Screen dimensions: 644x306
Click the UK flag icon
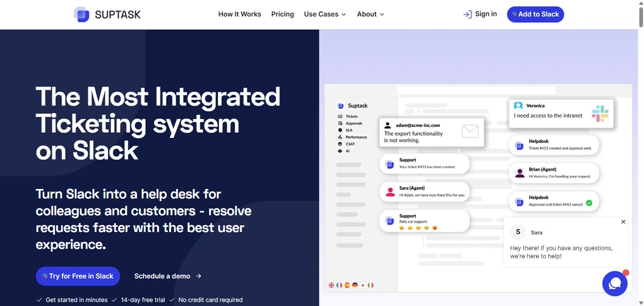pos(331,285)
